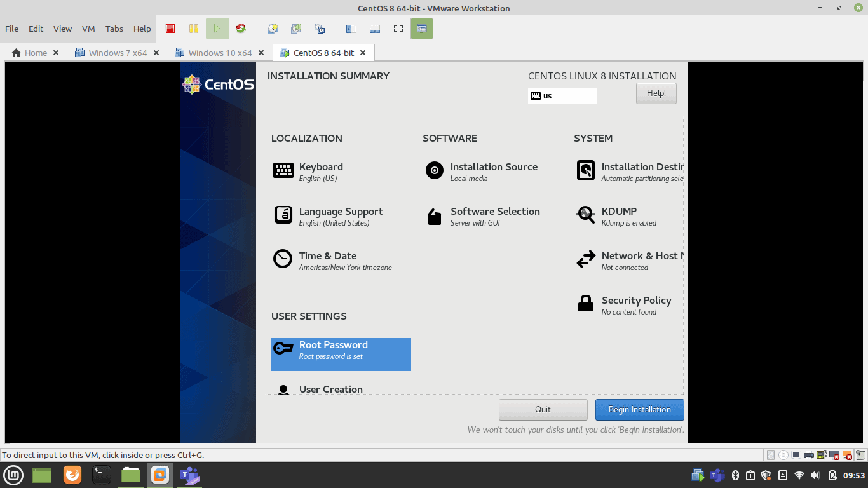Click the yellow Suspend VM toolbar icon
Viewport: 868px width, 488px height.
coord(194,29)
